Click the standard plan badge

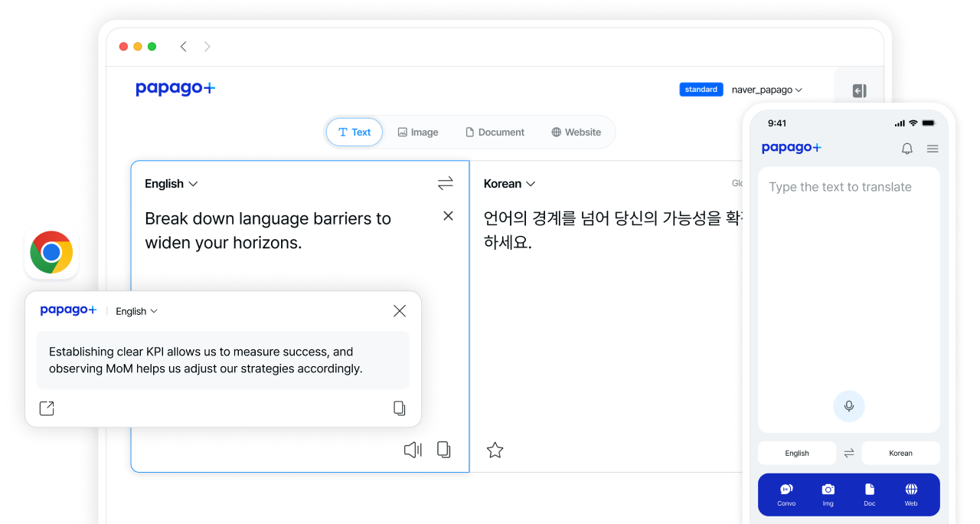tap(701, 90)
